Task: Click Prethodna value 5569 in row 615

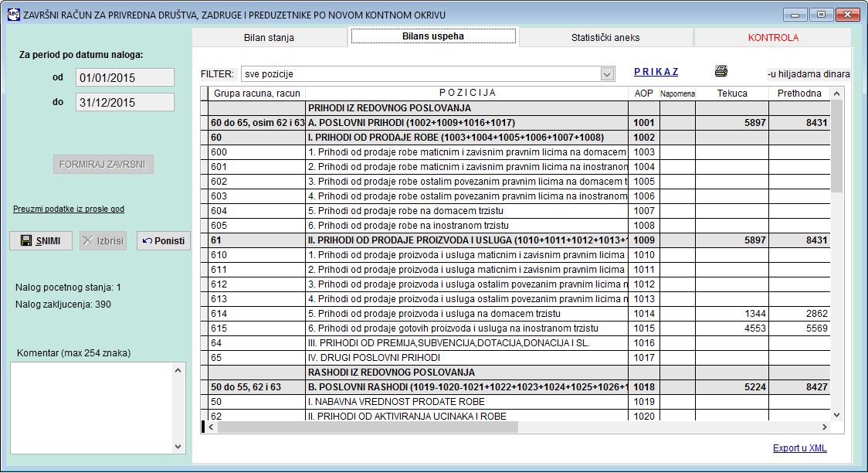Action: (x=799, y=328)
